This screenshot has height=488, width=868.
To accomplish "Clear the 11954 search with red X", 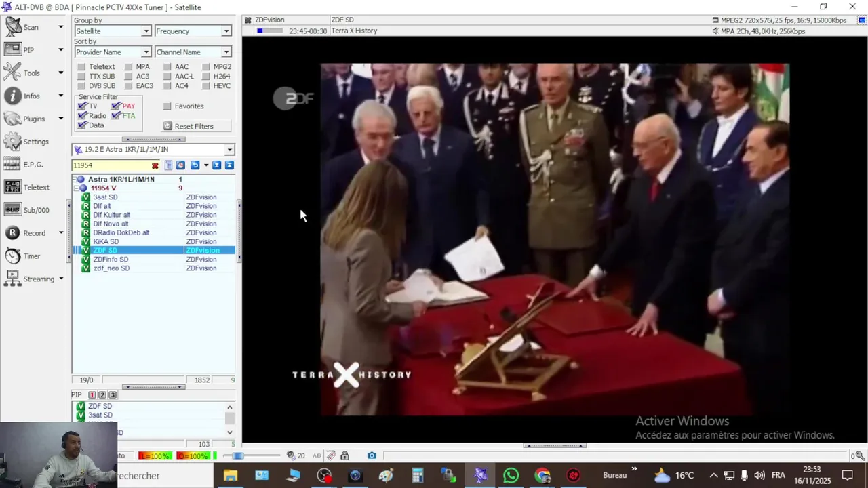I will (155, 165).
